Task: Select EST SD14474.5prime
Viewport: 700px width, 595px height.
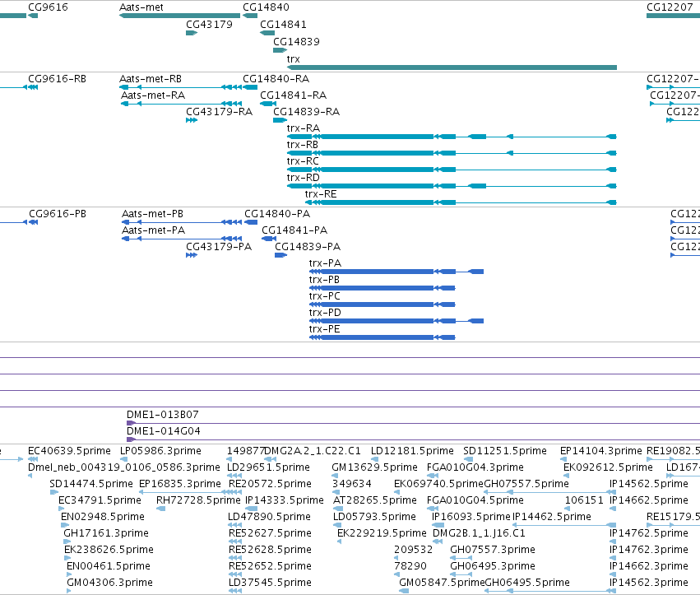Action: point(91,484)
